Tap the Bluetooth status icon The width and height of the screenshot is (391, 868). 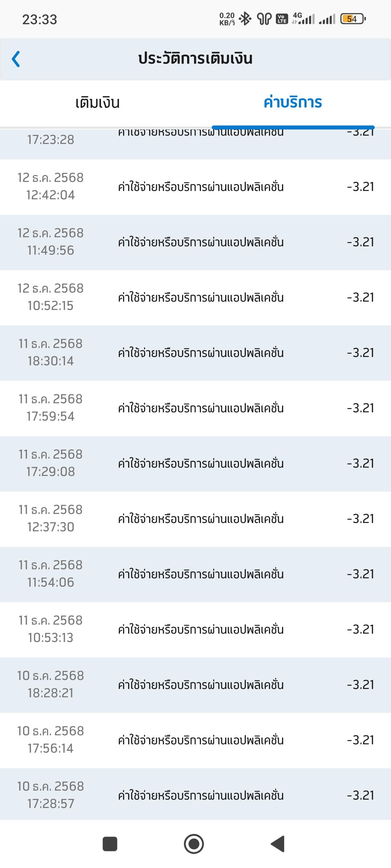pyautogui.click(x=245, y=19)
